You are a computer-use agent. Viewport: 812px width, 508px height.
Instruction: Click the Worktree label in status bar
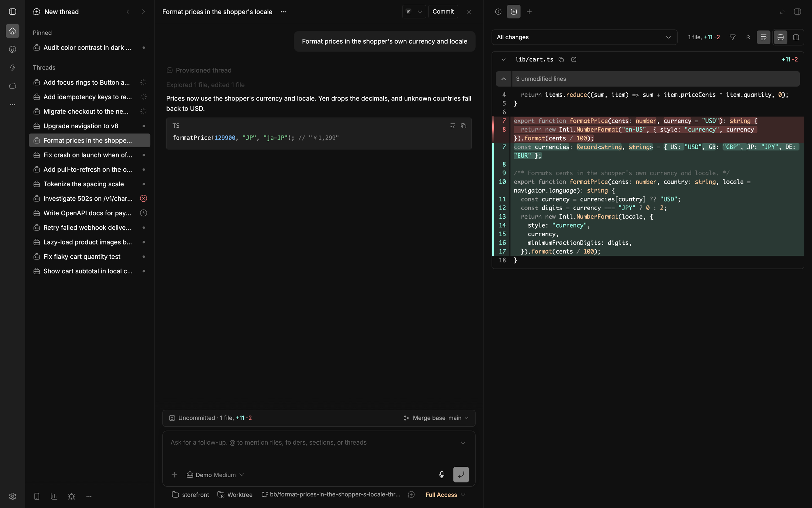(x=235, y=495)
